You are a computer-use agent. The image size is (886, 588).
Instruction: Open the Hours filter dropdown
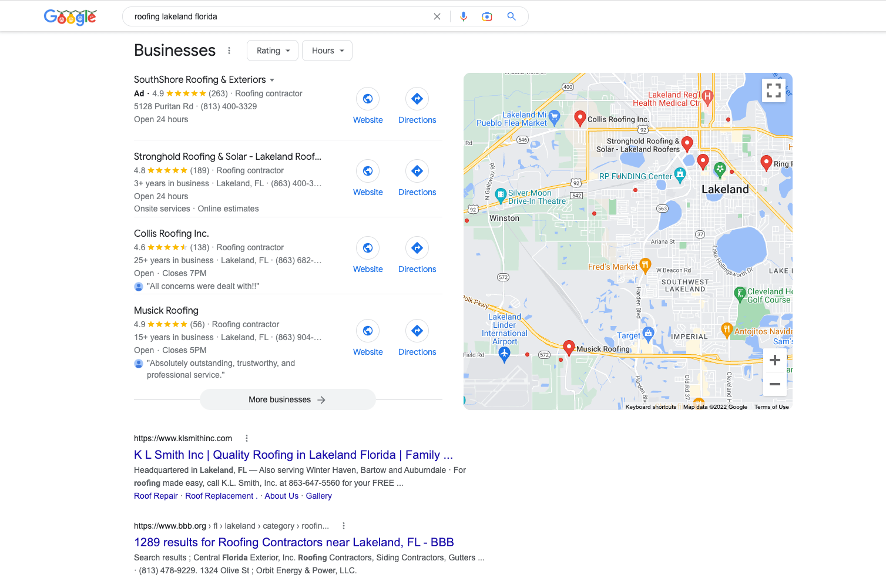pyautogui.click(x=327, y=51)
